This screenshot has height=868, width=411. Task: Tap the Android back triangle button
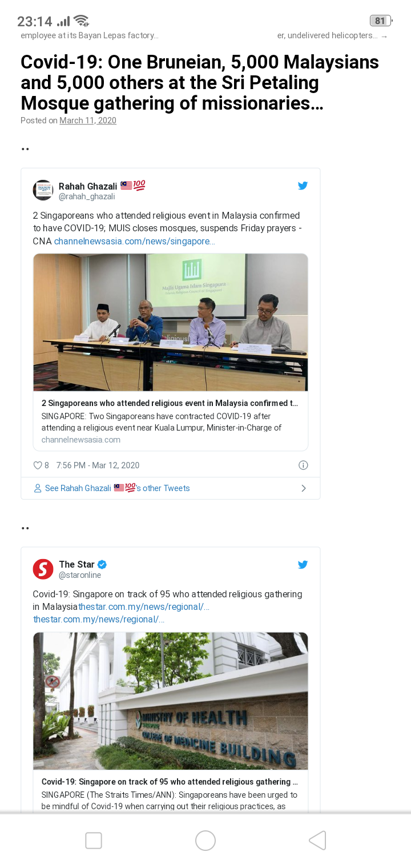click(x=317, y=841)
